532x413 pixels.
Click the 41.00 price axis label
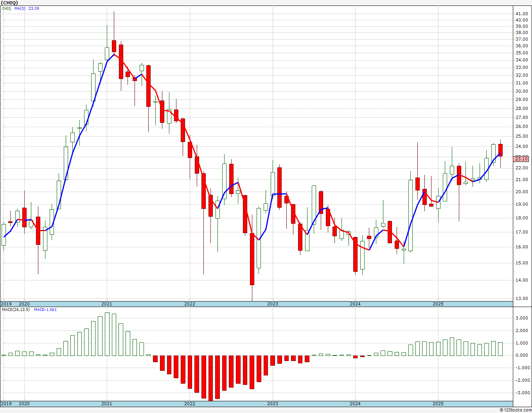[x=521, y=13]
